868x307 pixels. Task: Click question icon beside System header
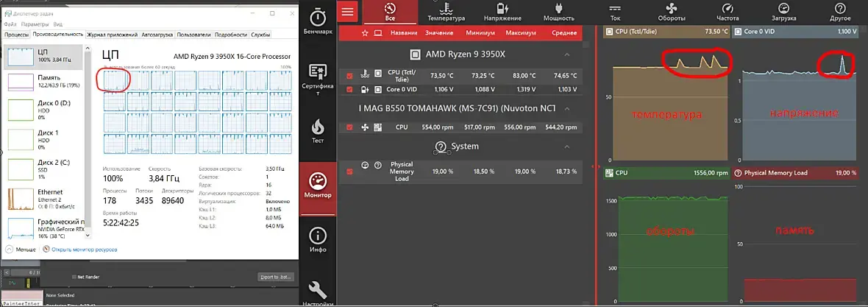pos(441,147)
